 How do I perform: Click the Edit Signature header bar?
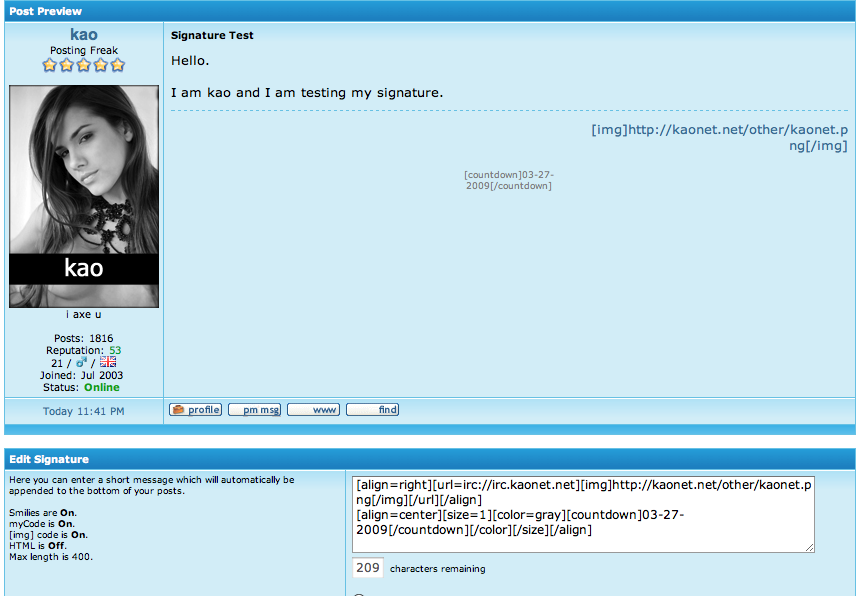430,459
